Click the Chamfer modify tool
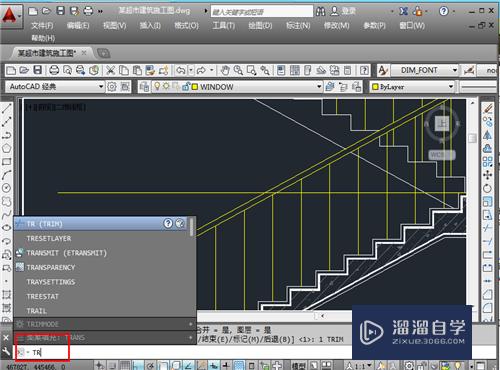 click(488, 294)
